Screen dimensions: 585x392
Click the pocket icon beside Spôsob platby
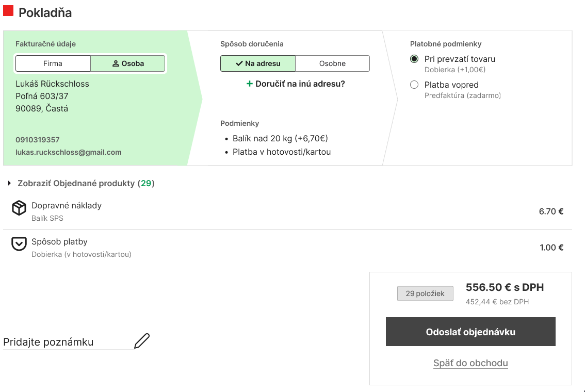[19, 244]
